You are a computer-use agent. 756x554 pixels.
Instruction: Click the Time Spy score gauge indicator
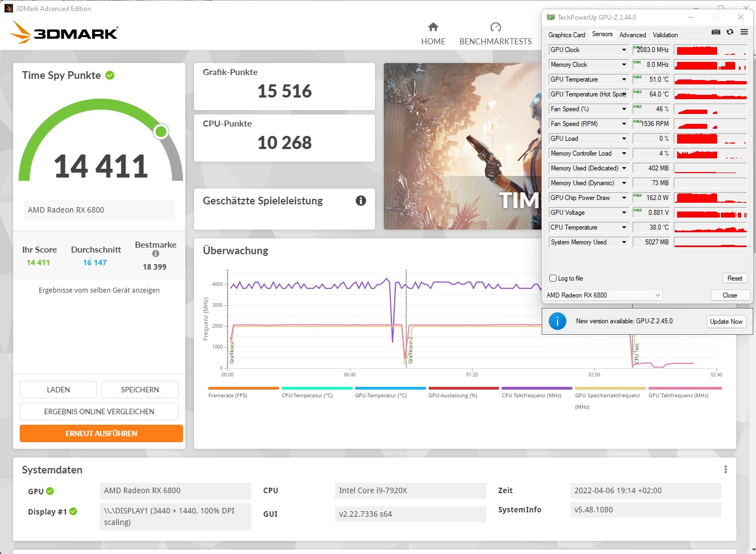(x=161, y=132)
